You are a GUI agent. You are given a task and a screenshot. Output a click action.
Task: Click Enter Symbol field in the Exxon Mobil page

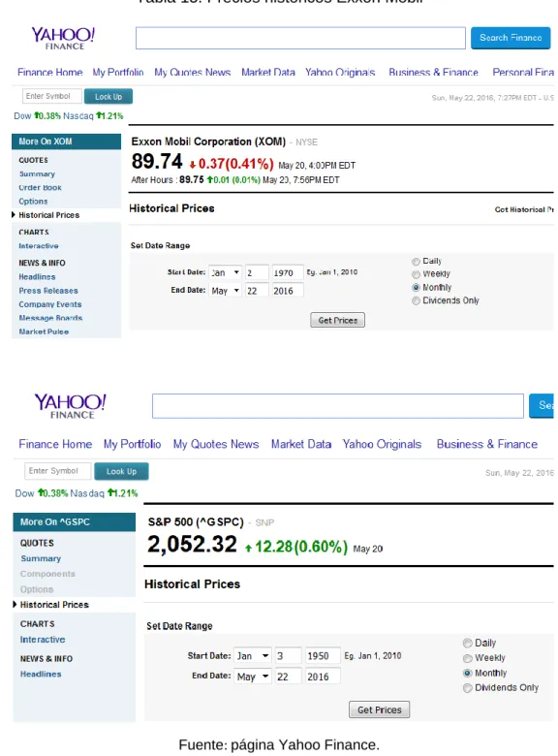(52, 96)
